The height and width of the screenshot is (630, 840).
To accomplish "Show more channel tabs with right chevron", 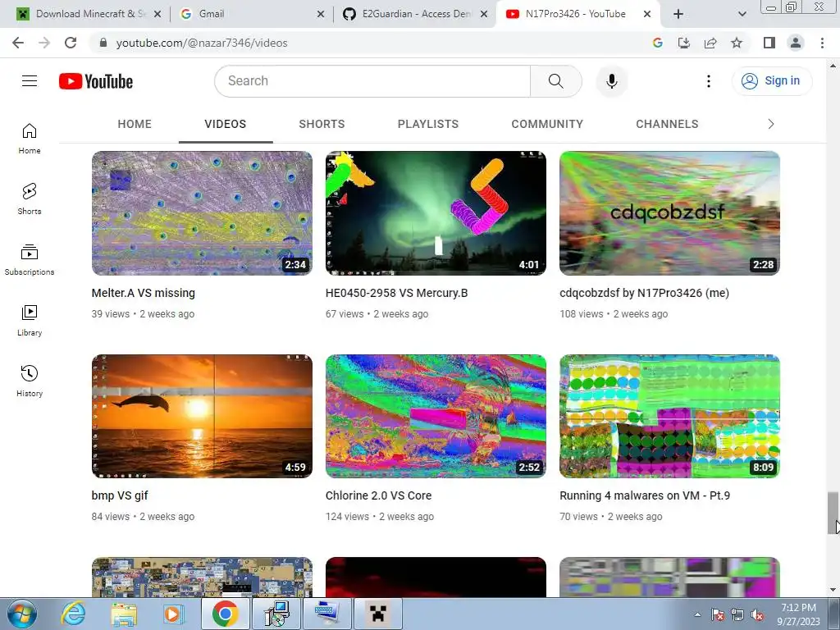I will coord(771,125).
